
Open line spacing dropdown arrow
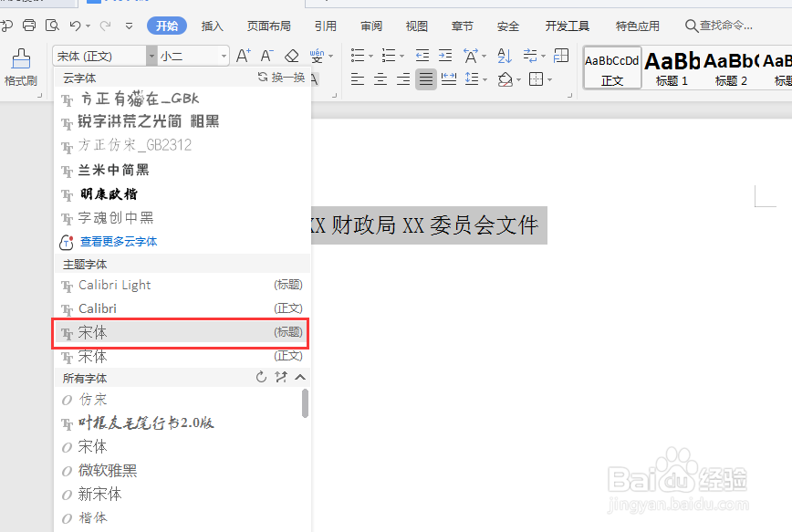485,79
